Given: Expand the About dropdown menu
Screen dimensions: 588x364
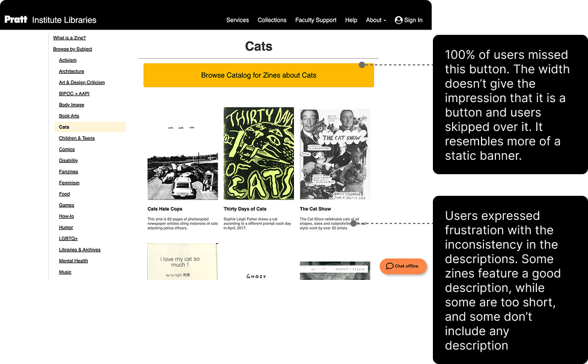Looking at the screenshot, I should click(x=376, y=20).
